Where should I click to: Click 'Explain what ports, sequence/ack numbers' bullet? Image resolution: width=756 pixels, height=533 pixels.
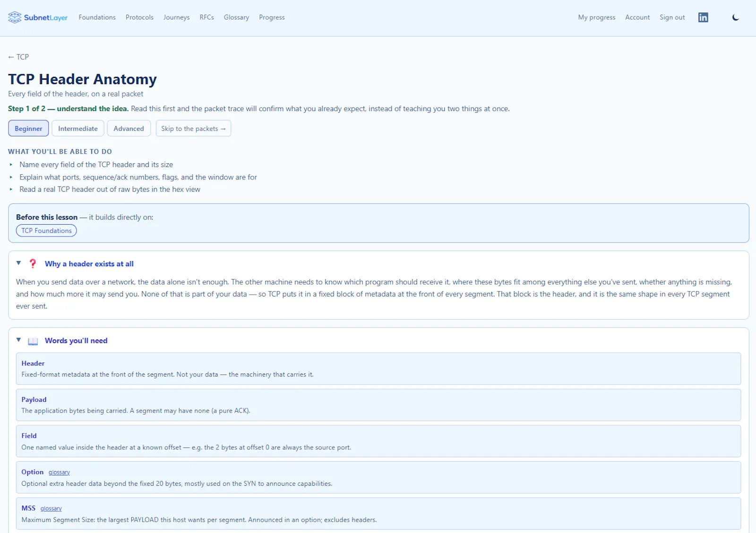138,177
